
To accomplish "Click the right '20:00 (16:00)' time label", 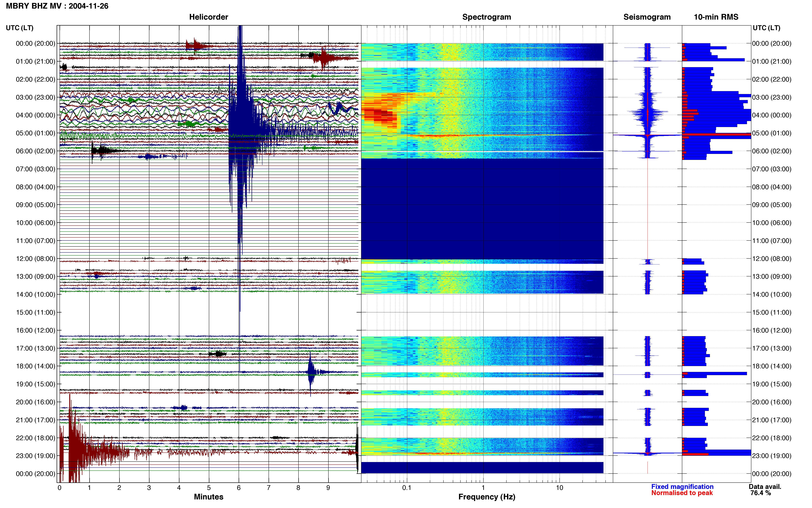I will click(x=772, y=402).
